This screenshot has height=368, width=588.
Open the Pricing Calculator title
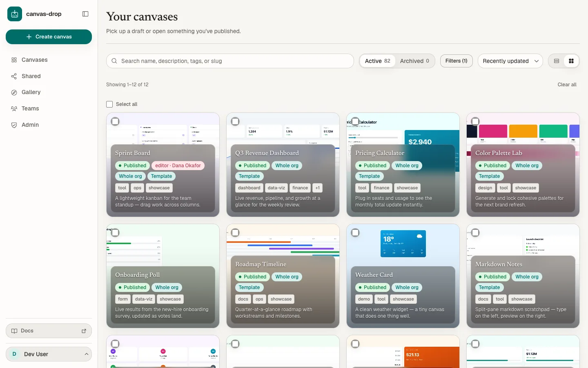[x=380, y=153]
